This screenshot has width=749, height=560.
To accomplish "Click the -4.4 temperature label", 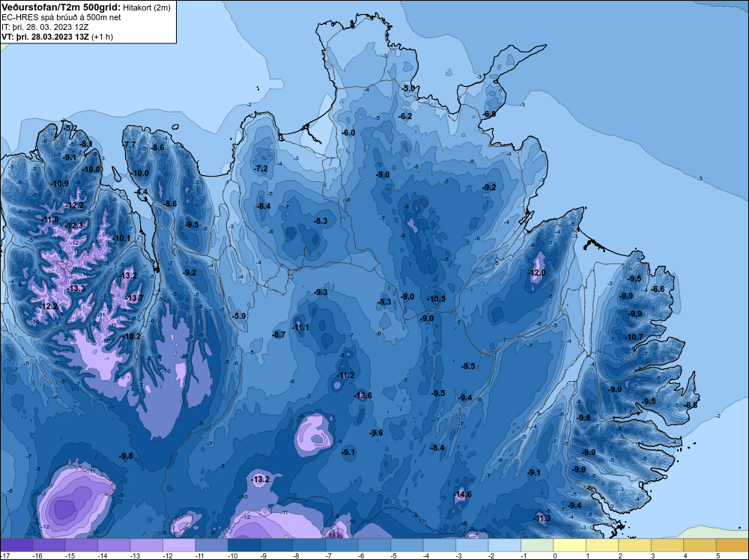I will (142, 192).
